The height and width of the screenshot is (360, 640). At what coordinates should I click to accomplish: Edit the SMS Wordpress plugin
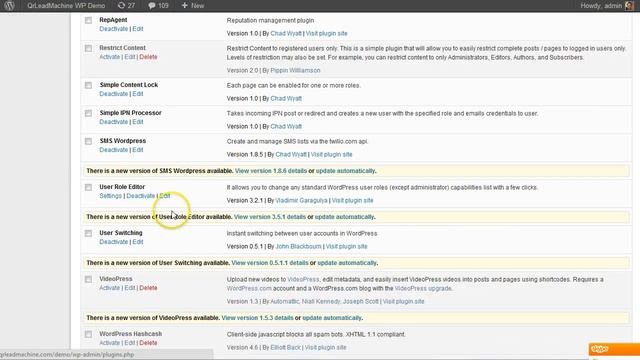coord(138,150)
